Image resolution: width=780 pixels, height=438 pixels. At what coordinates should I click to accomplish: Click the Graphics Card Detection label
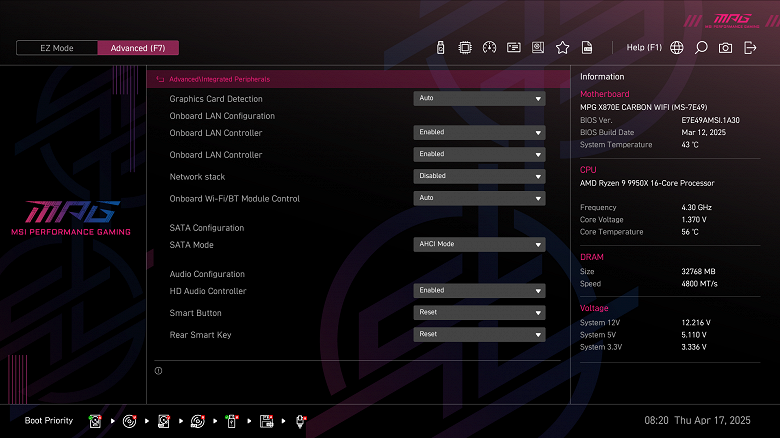click(x=216, y=99)
